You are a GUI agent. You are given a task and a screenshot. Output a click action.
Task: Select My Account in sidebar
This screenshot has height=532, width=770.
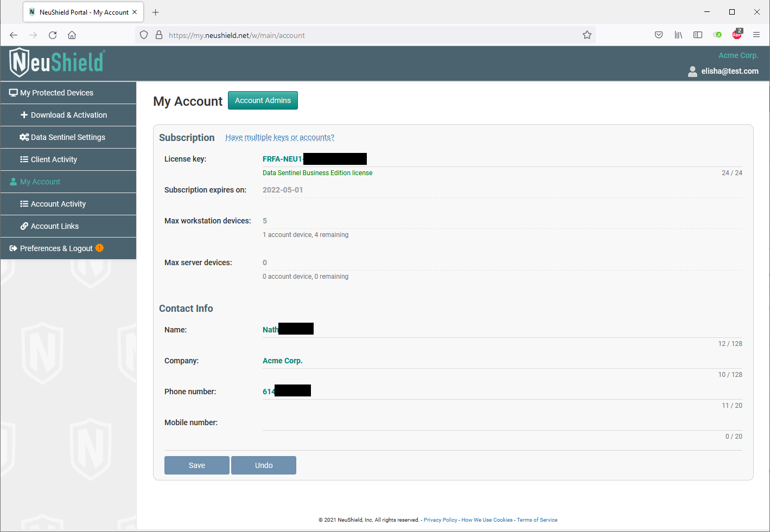pyautogui.click(x=68, y=182)
